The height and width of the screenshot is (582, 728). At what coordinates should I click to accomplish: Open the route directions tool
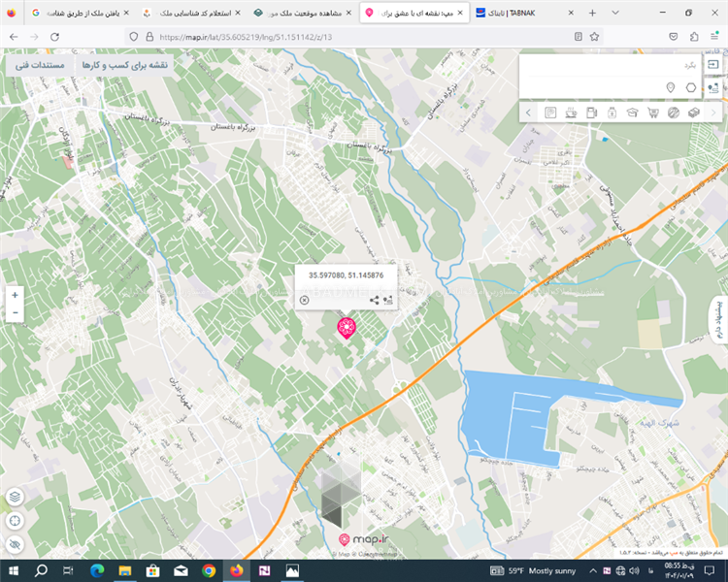pyautogui.click(x=713, y=88)
